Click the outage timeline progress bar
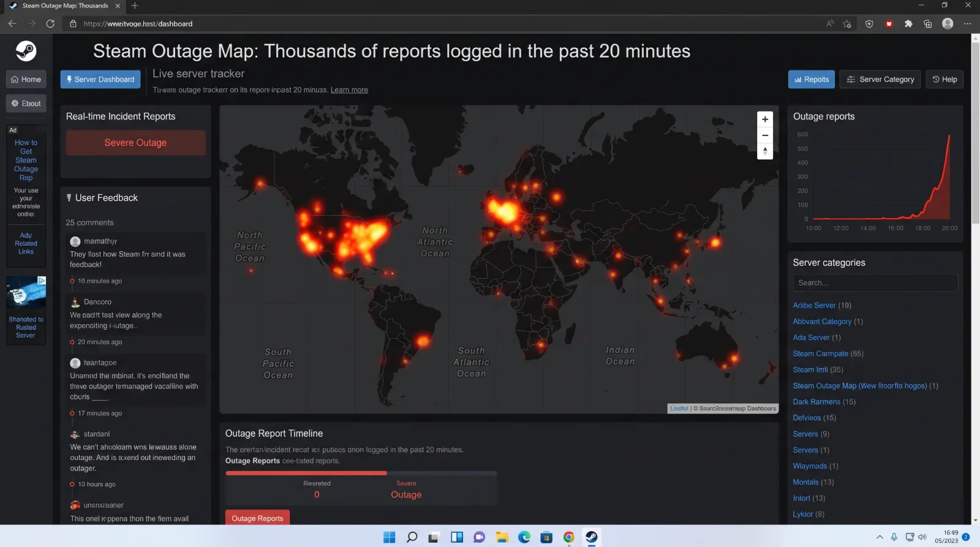This screenshot has height=547, width=980. [361, 473]
